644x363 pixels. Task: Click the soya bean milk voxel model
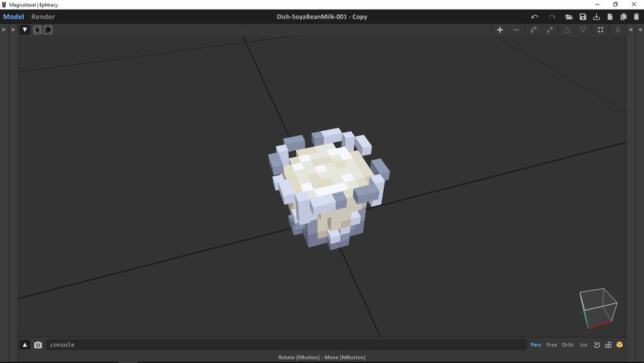(x=328, y=188)
